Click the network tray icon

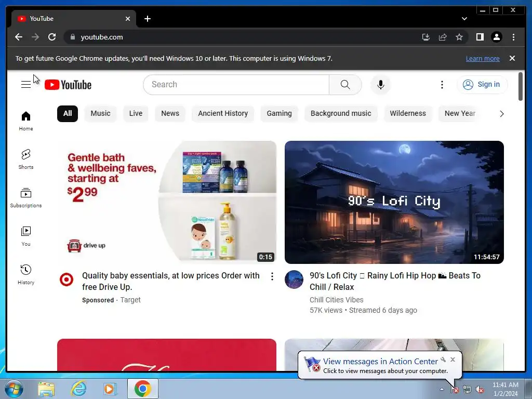[467, 390]
